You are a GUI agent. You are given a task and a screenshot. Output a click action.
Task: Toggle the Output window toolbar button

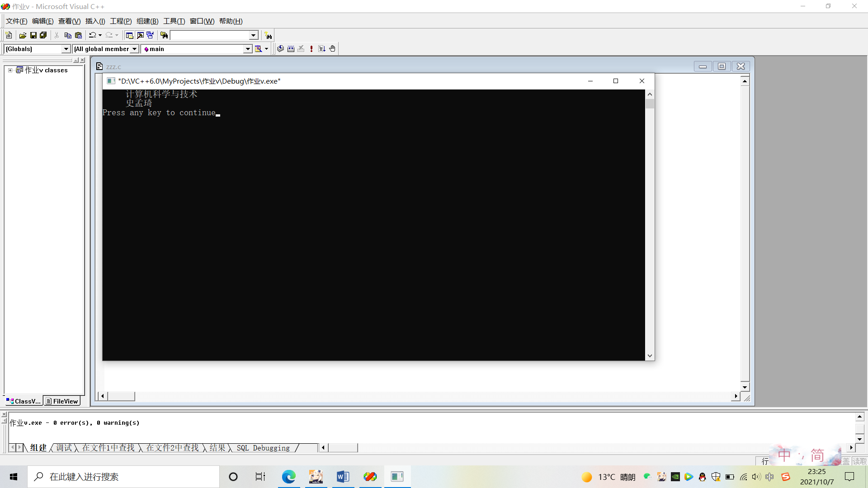point(140,35)
